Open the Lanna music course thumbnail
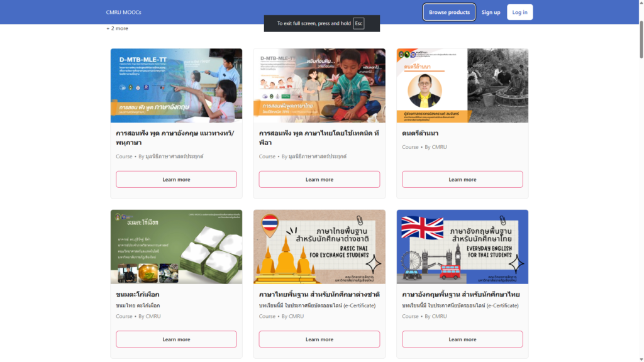Screen dimensions: 644x362 click(462, 85)
